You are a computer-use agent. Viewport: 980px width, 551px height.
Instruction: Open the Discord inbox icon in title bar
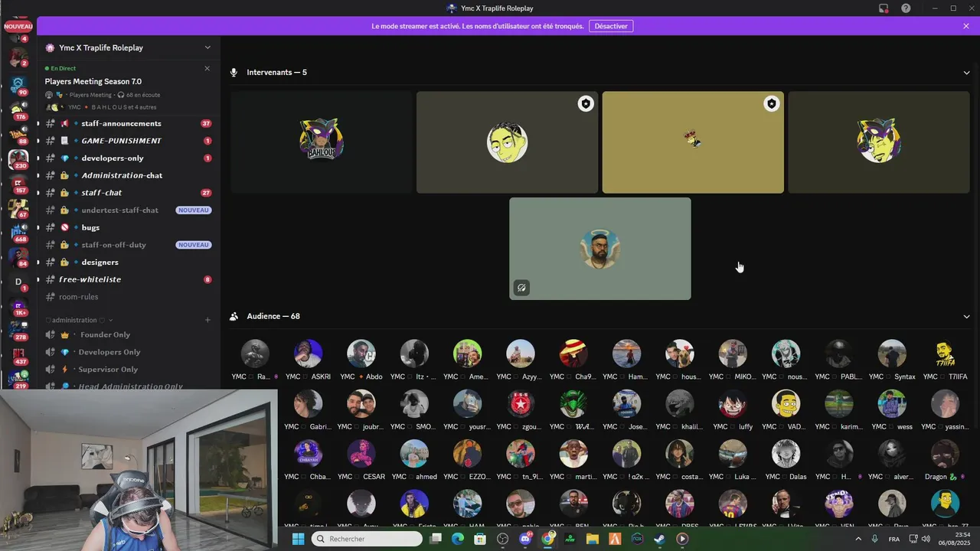884,8
